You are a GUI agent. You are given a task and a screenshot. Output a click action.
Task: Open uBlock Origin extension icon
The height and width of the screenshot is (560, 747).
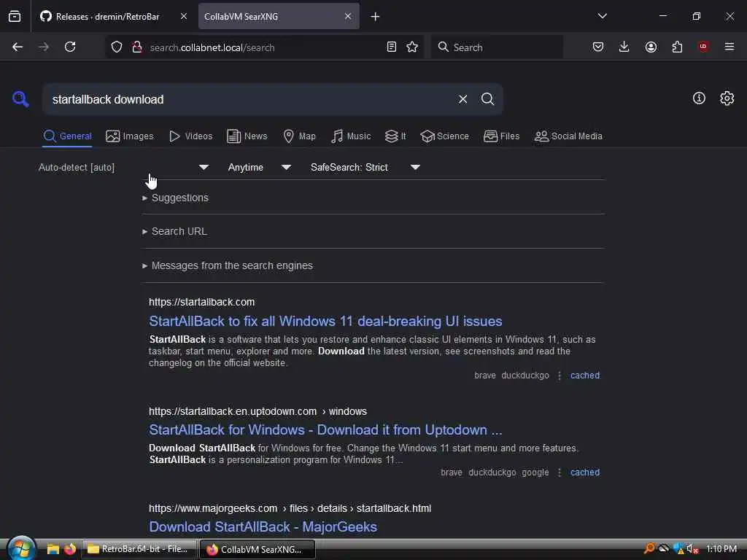tap(703, 46)
